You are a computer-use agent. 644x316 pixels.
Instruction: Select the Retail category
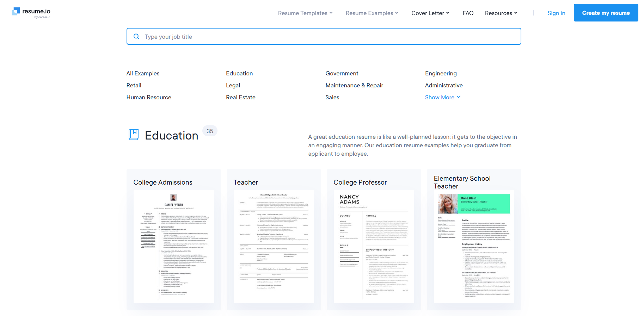[134, 85]
